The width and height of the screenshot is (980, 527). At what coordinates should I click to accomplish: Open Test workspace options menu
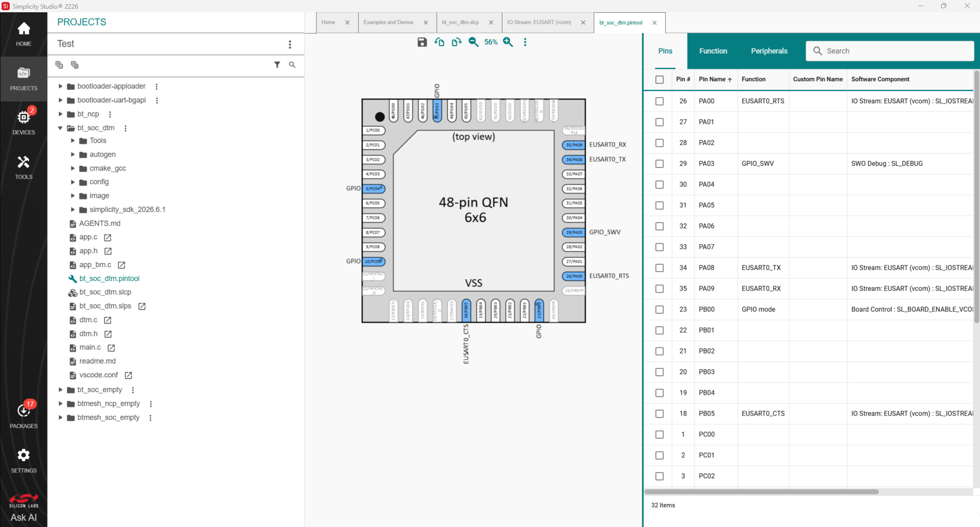point(290,44)
